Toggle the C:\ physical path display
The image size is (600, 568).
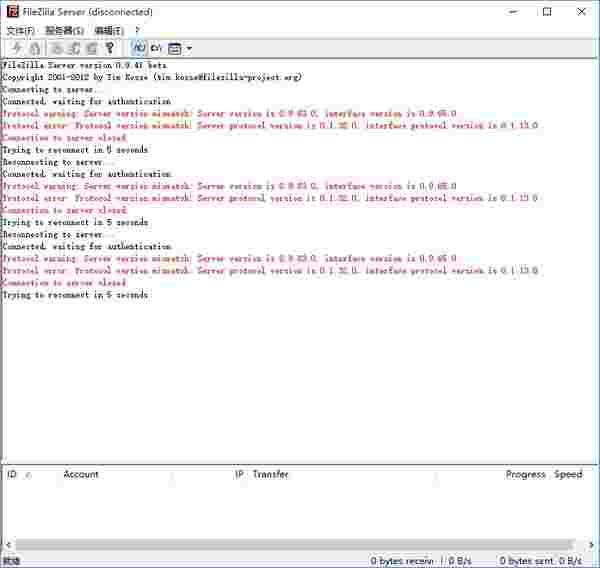(156, 48)
